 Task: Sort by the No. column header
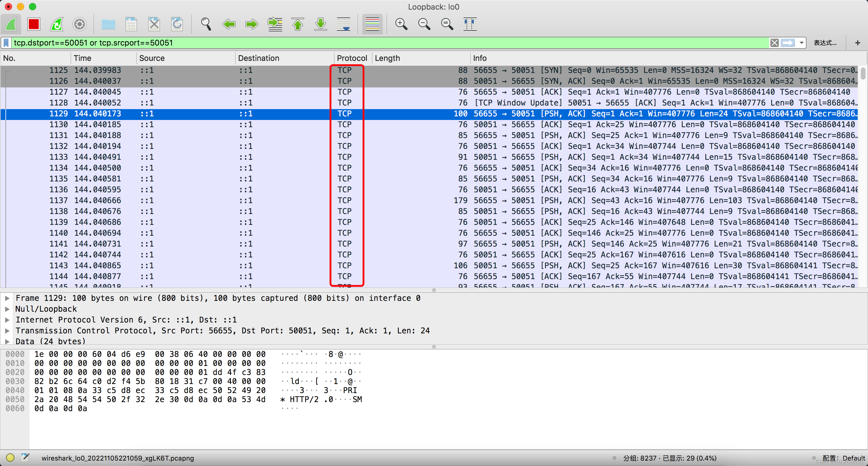coord(35,58)
